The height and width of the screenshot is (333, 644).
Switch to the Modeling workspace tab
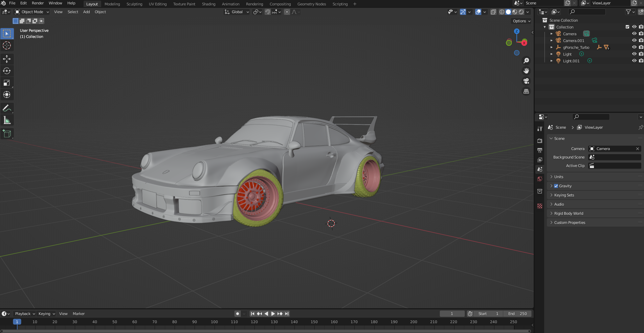coord(112,4)
